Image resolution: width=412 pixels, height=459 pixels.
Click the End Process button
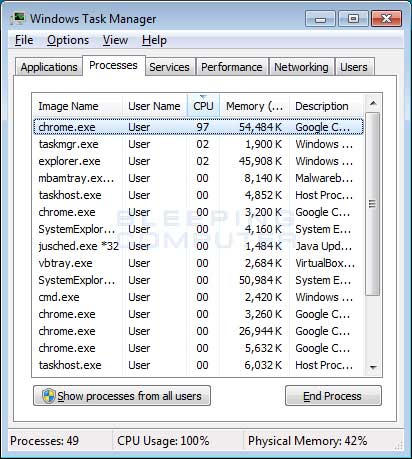333,396
